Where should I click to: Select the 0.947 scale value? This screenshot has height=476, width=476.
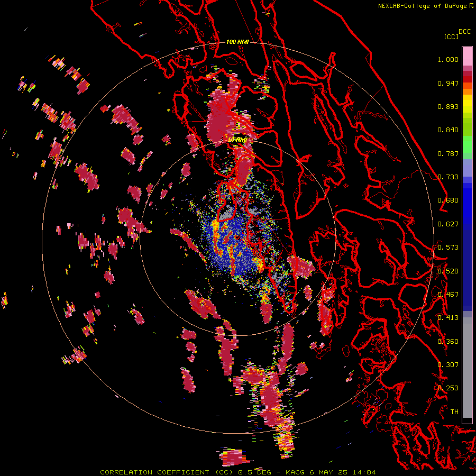click(448, 83)
